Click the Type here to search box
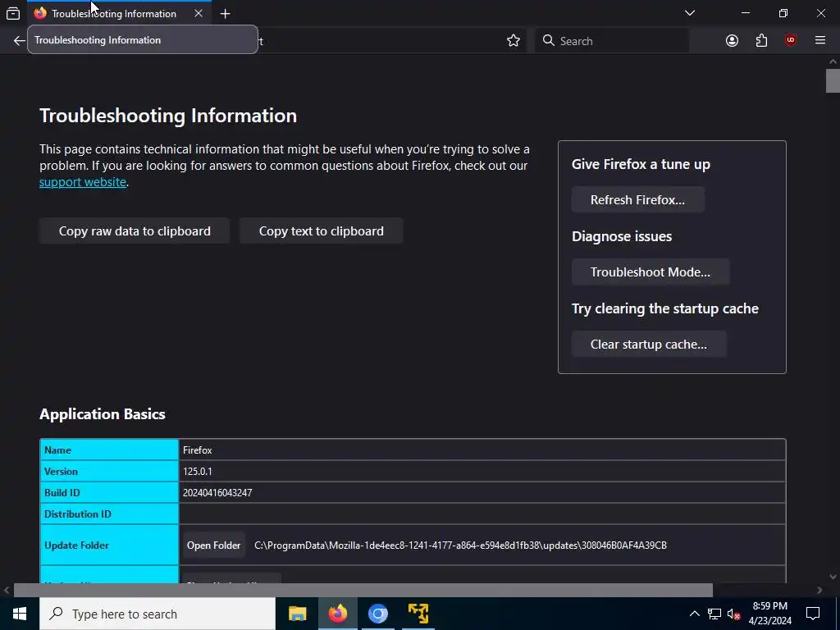840x630 pixels. tap(157, 614)
